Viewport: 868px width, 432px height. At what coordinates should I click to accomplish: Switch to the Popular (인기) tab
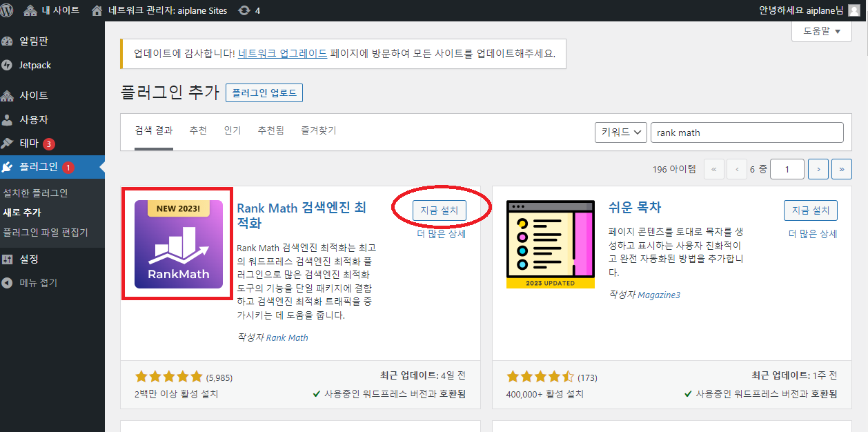(x=233, y=130)
